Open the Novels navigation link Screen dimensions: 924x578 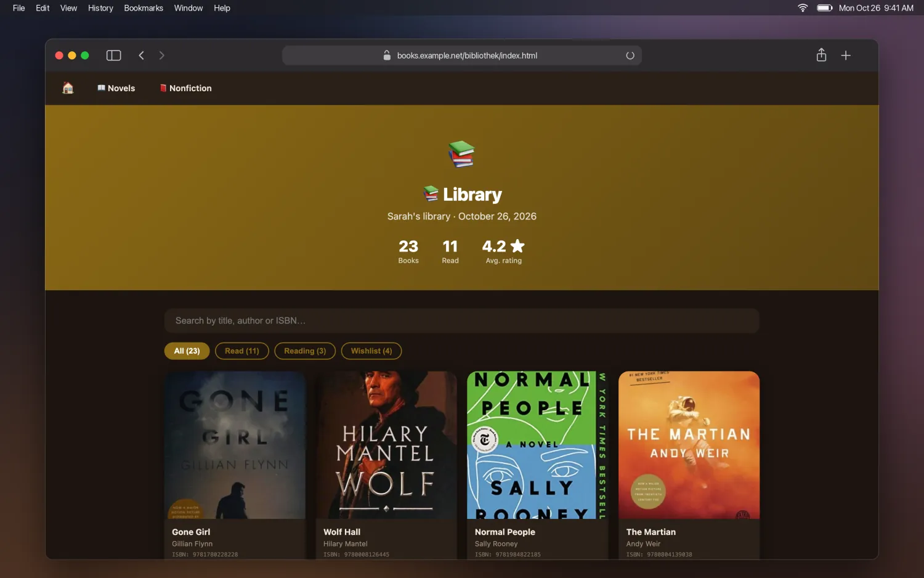tap(116, 88)
